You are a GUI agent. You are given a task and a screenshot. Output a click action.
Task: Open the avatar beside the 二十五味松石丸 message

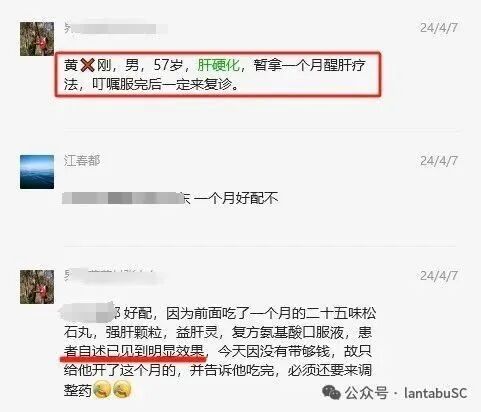coord(37,287)
